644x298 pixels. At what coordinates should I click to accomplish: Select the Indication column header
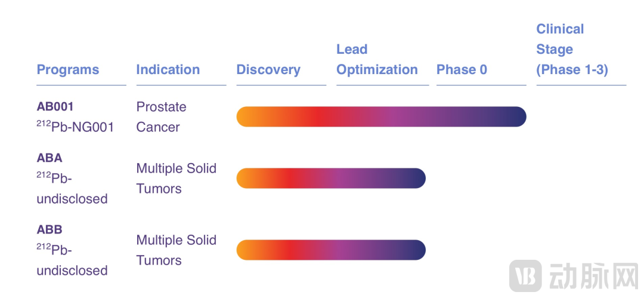point(168,70)
